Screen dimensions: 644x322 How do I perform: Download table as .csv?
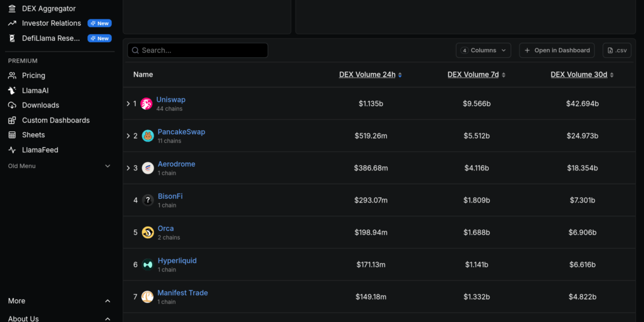tap(617, 50)
